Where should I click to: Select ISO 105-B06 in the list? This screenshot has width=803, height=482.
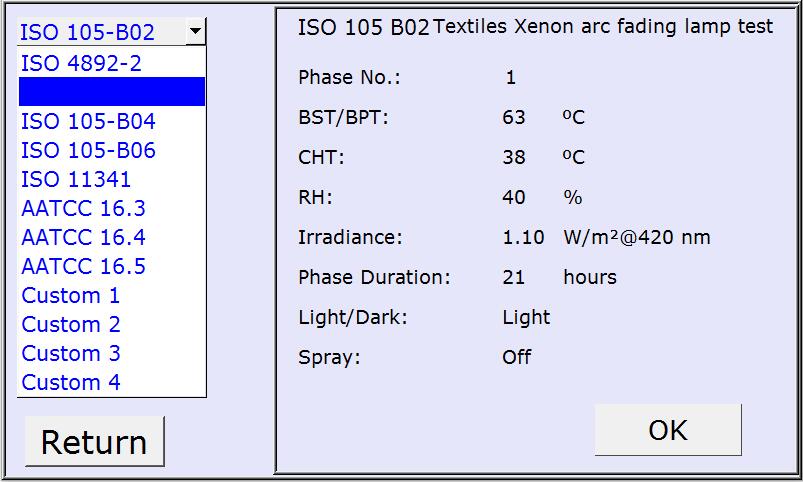click(88, 151)
